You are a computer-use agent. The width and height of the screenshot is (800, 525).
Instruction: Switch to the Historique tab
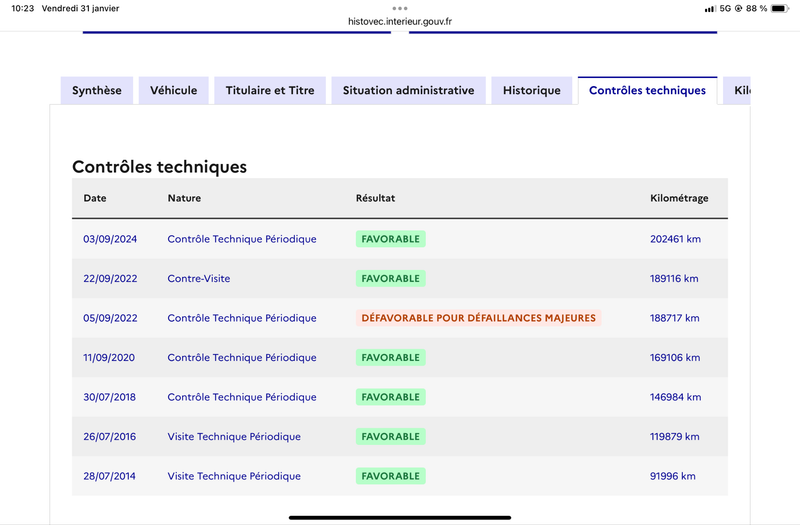(532, 90)
